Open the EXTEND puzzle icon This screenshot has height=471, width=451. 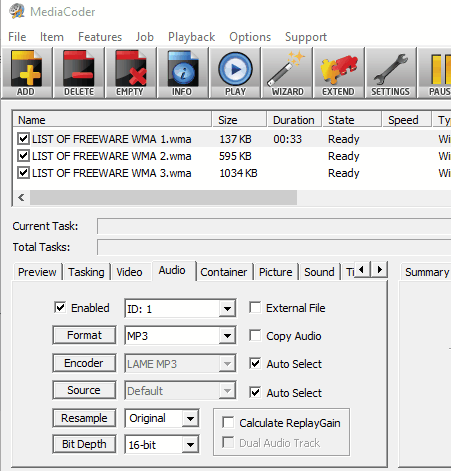click(x=339, y=73)
